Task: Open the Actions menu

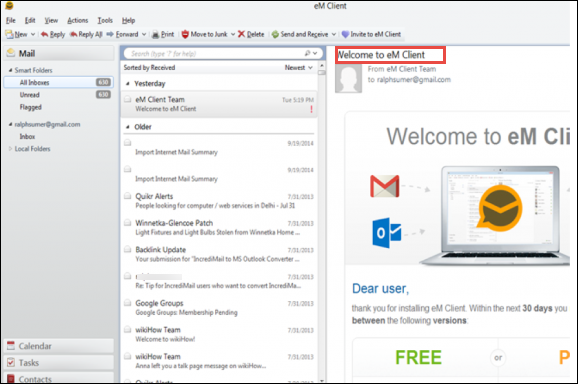Action: 77,20
